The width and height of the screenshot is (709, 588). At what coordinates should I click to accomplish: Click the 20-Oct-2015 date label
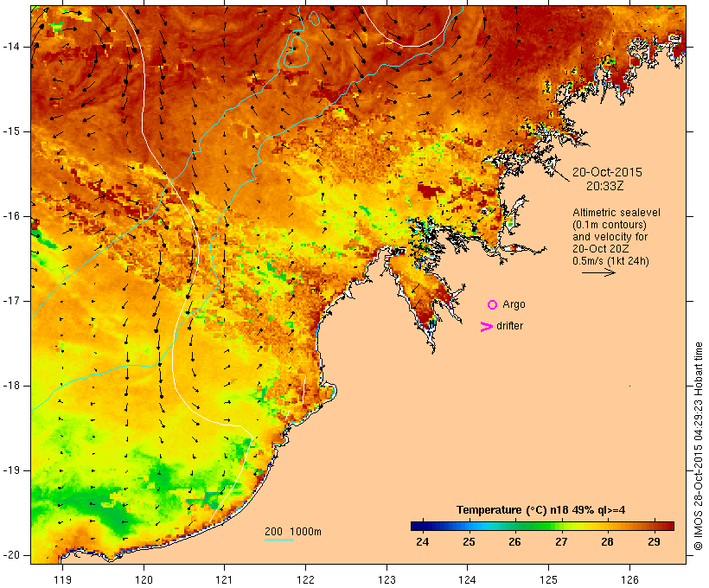pyautogui.click(x=607, y=172)
